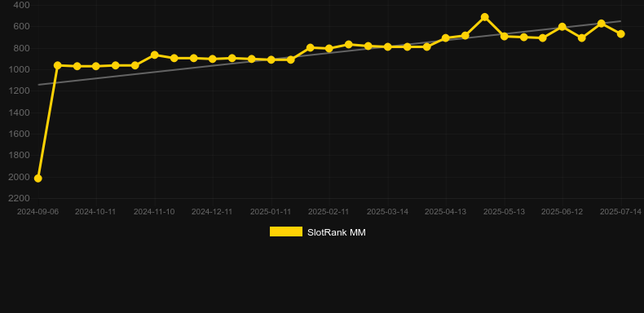
Task: Select the data point above 2025-03-14
Action: [x=387, y=46]
